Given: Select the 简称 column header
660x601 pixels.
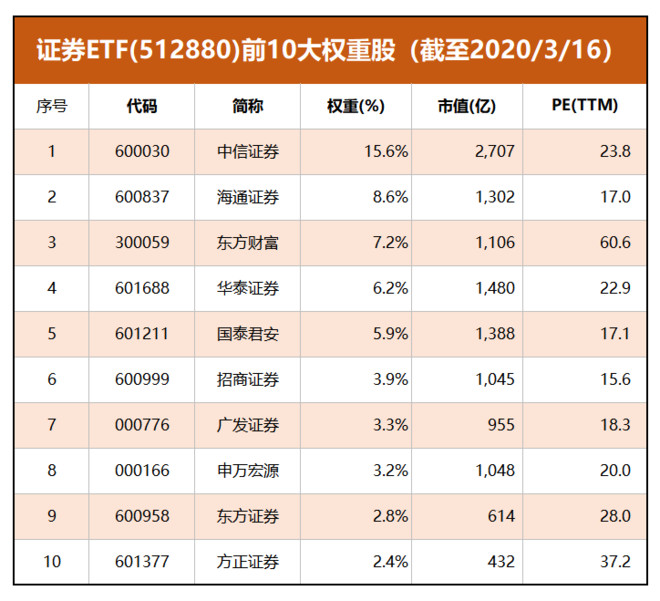Looking at the screenshot, I should [x=248, y=106].
